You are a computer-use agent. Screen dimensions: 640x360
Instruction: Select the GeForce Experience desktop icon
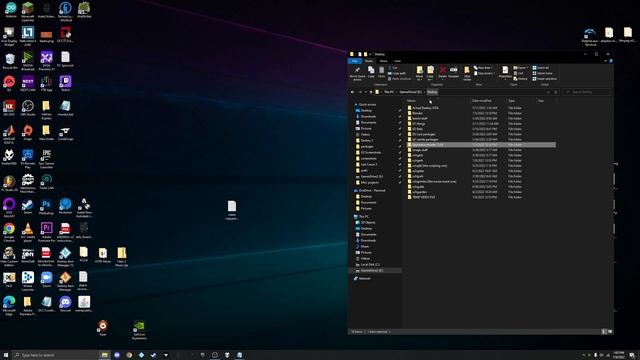[x=139, y=330]
